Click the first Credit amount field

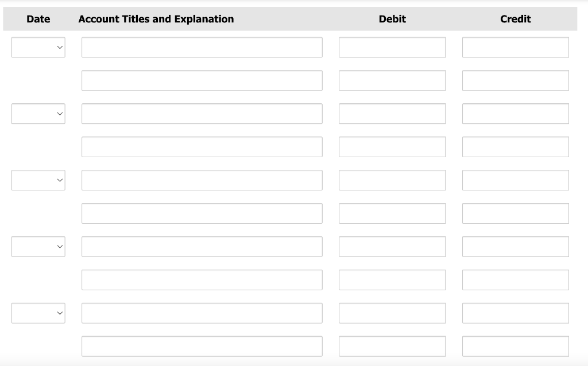pos(515,47)
